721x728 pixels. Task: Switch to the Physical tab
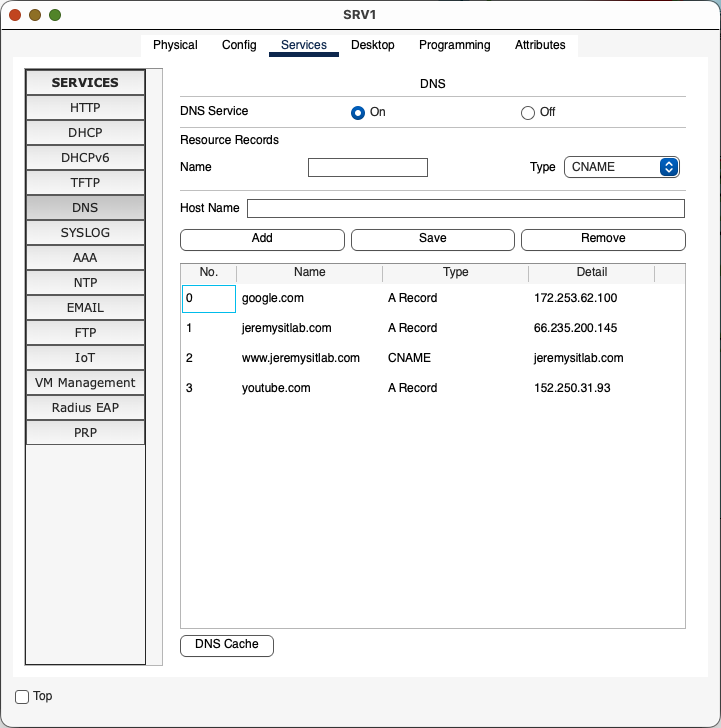[x=175, y=45]
